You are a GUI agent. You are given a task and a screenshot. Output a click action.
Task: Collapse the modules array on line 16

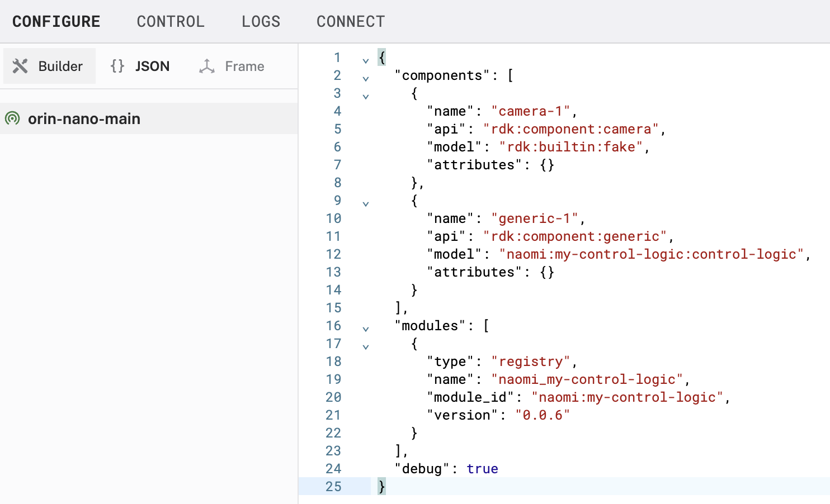tap(366, 329)
